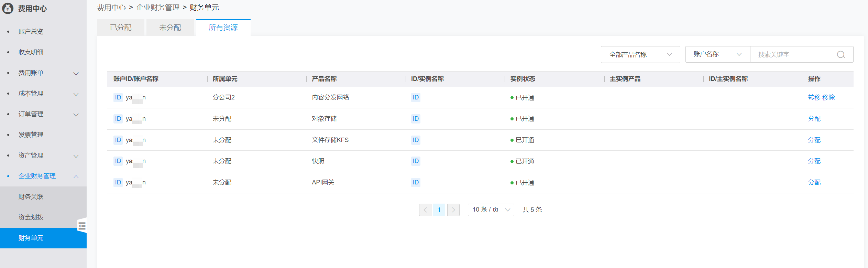Switch to the 已分配 tab
This screenshot has width=868, height=268.
(121, 28)
